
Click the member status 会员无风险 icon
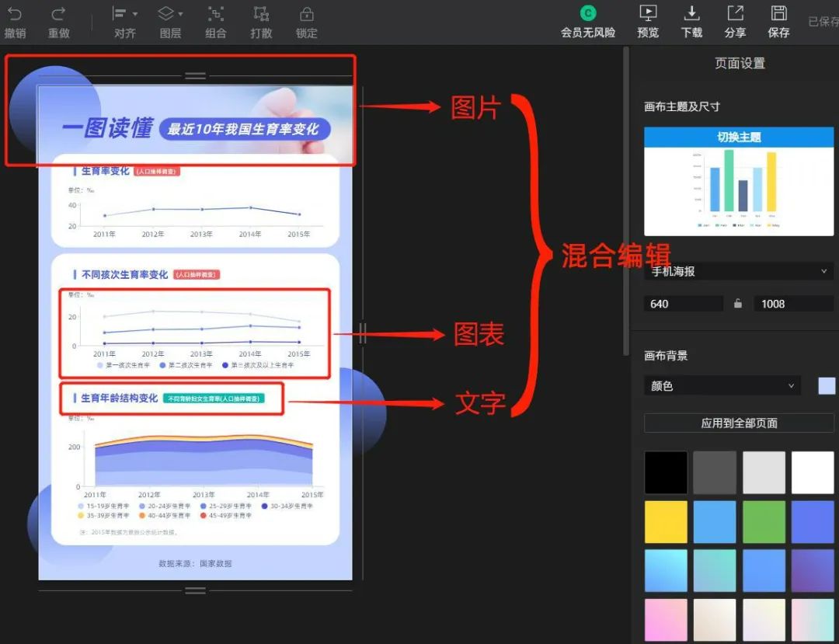(587, 13)
